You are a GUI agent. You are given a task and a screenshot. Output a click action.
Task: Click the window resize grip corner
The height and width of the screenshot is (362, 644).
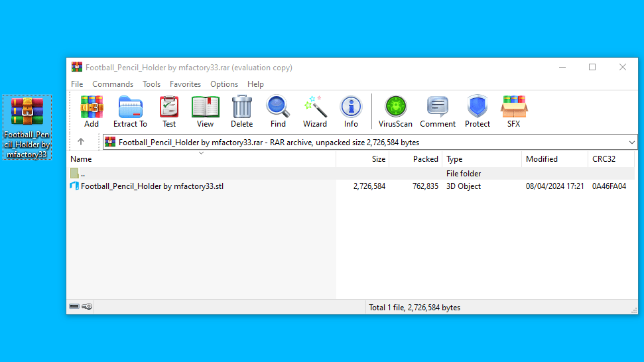pyautogui.click(x=634, y=310)
